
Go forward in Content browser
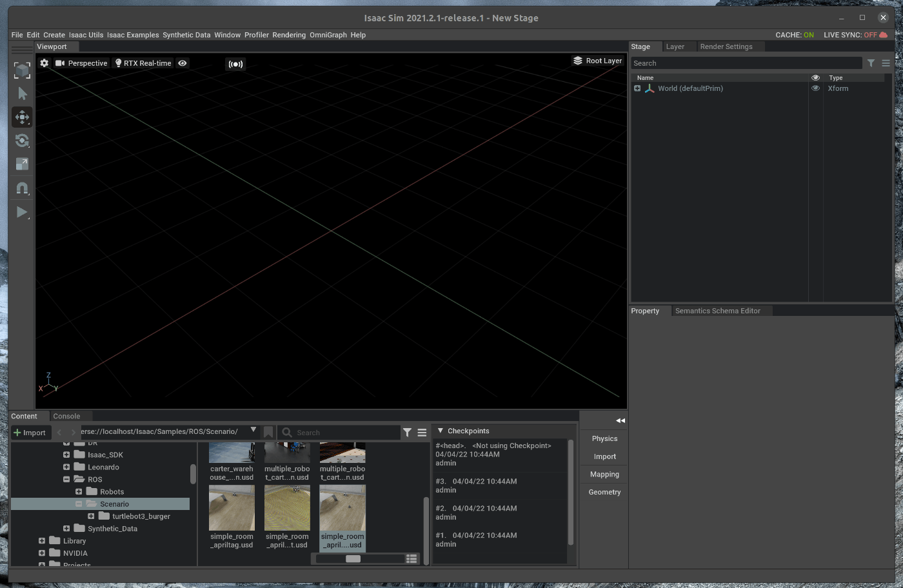tap(73, 433)
